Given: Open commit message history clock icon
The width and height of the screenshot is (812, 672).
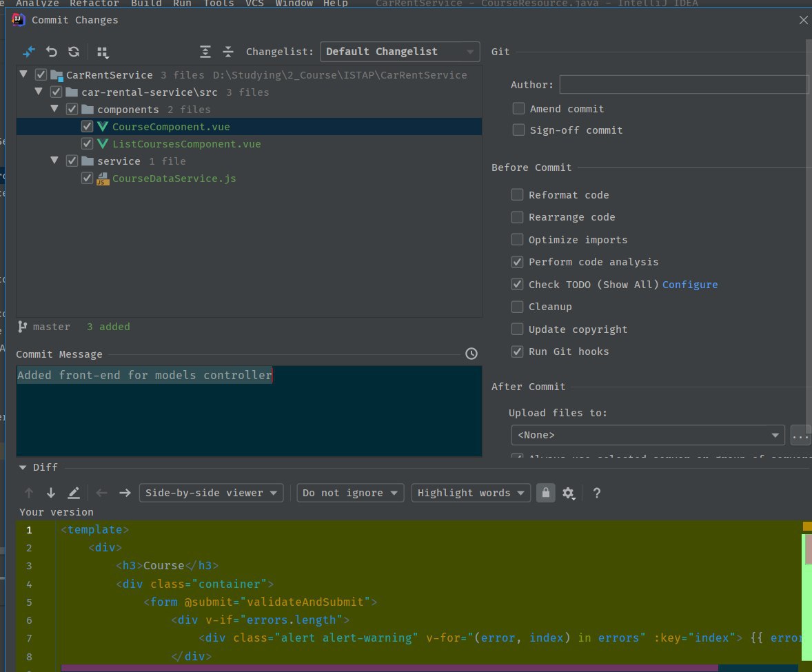Looking at the screenshot, I should [x=471, y=354].
